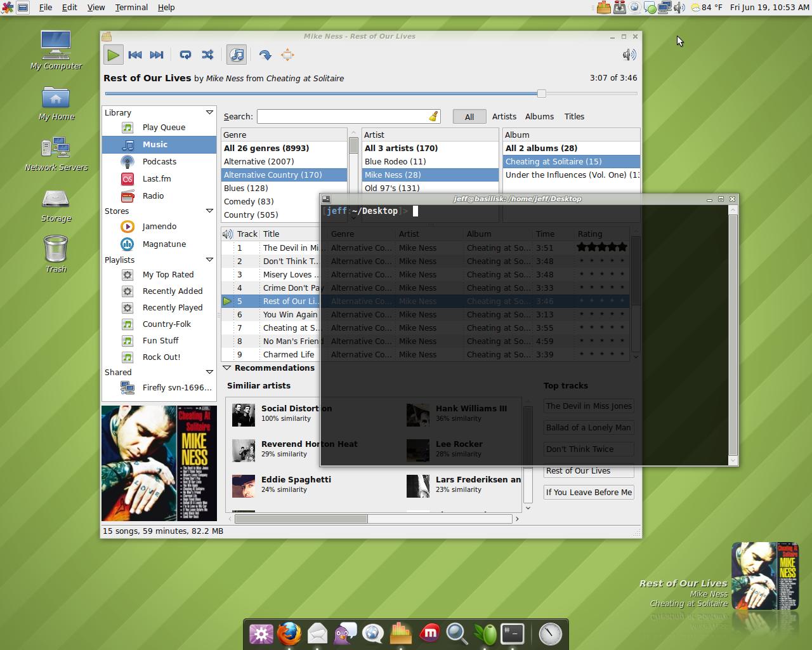Select the All search filter
The height and width of the screenshot is (650, 812).
[469, 117]
